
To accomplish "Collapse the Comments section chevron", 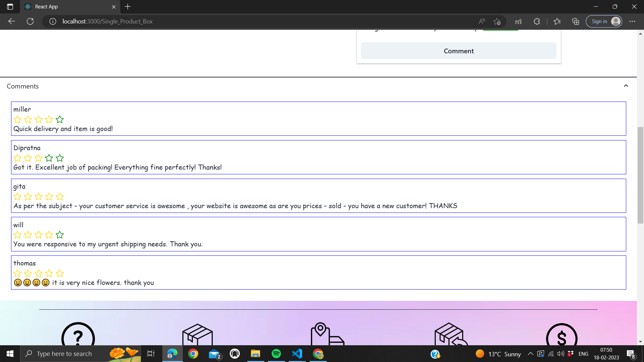I will click(x=626, y=86).
